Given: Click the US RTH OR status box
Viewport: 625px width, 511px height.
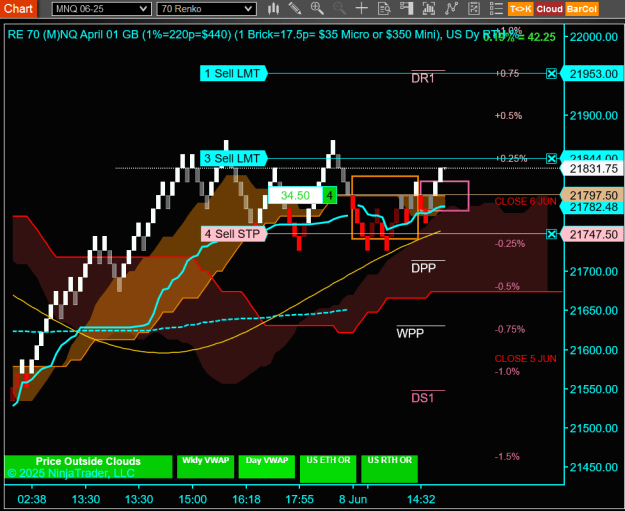Looking at the screenshot, I should 389,469.
